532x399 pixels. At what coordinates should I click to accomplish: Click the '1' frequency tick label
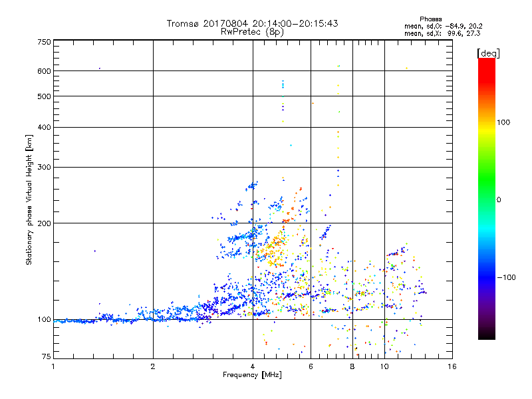[x=53, y=366]
